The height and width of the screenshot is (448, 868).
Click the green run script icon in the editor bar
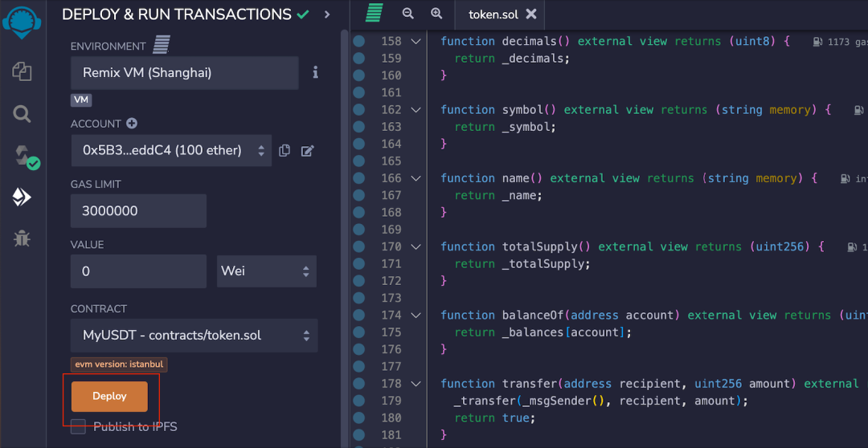[375, 14]
